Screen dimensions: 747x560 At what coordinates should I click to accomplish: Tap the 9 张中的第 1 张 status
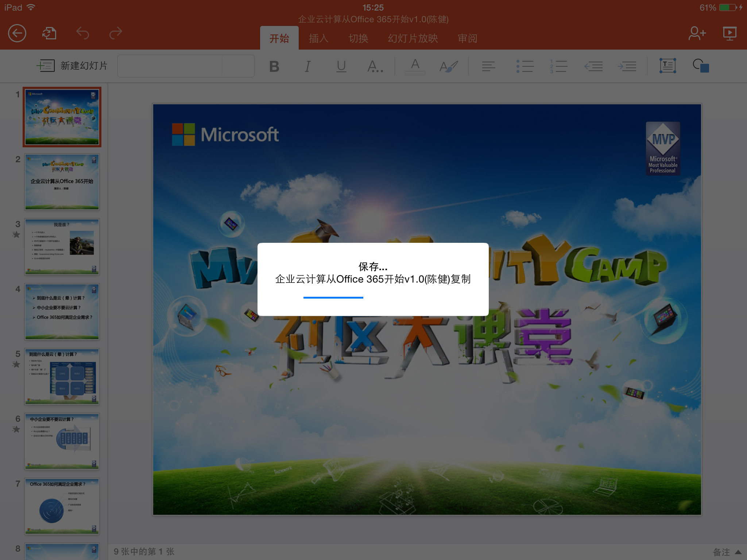click(x=144, y=552)
